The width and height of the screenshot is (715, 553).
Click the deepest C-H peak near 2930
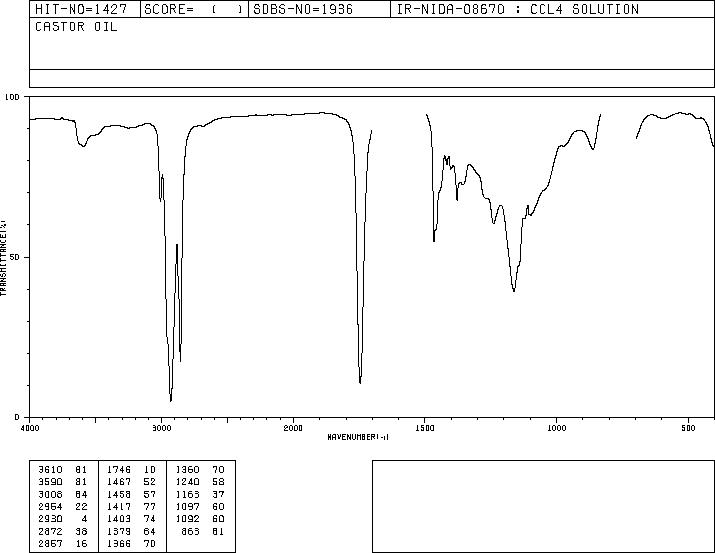pyautogui.click(x=171, y=400)
